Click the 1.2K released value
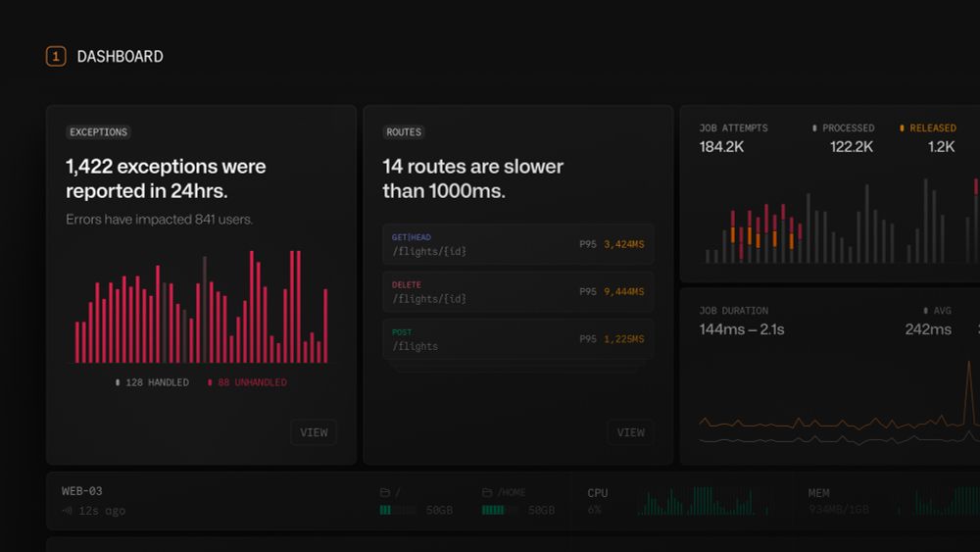This screenshot has width=980, height=552. pyautogui.click(x=941, y=147)
